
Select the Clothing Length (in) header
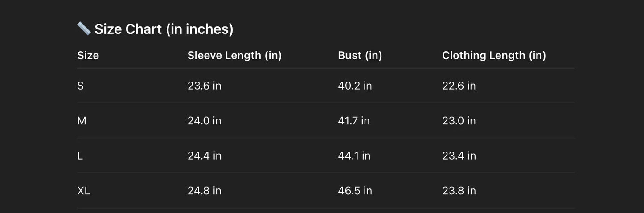(494, 55)
